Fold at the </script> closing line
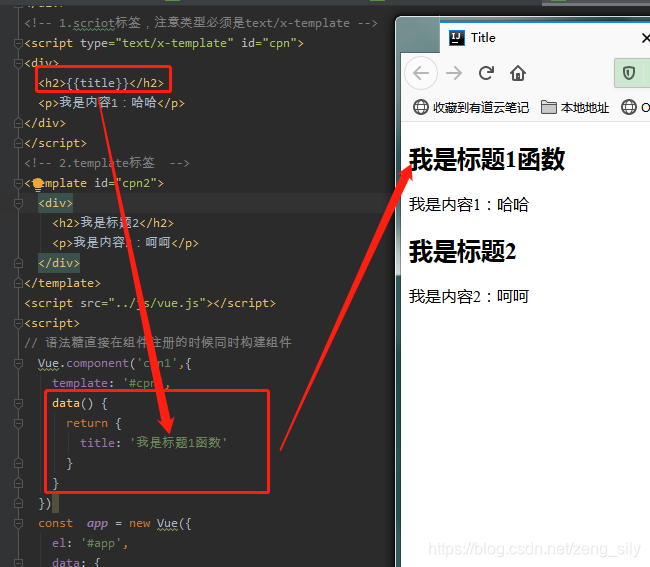 [18, 143]
